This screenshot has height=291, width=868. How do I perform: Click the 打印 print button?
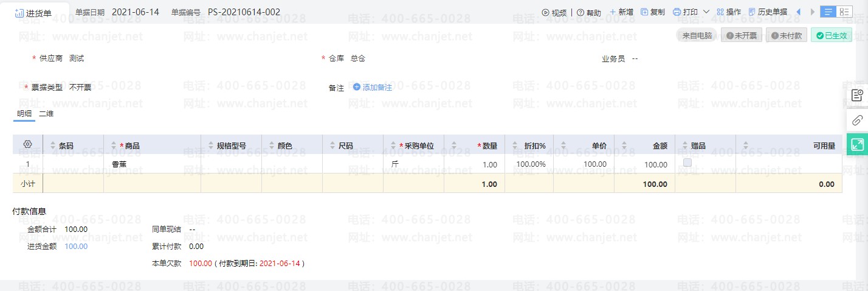pos(685,12)
